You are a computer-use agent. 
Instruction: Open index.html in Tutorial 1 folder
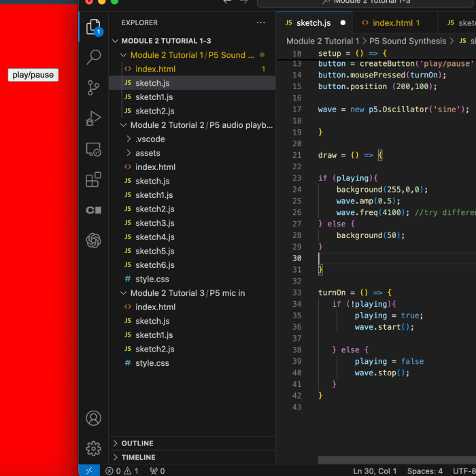(192, 69)
